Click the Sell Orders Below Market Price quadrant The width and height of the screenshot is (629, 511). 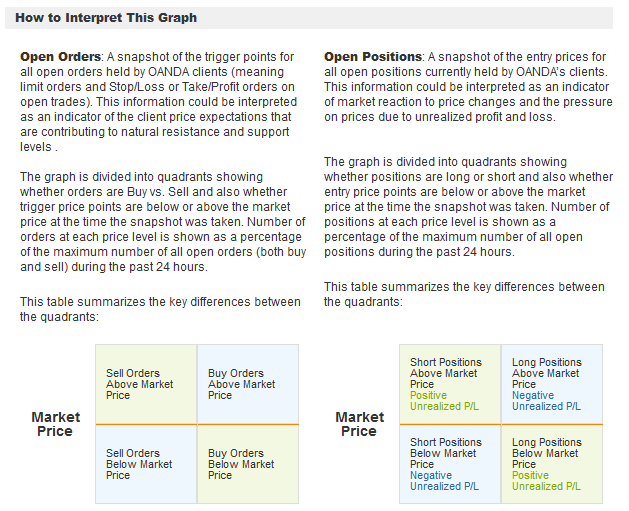click(146, 464)
